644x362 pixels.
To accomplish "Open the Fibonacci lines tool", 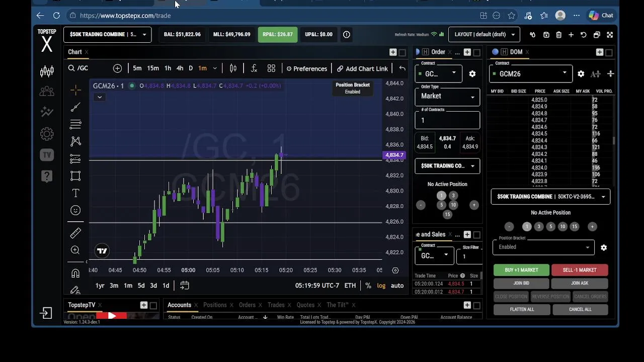I will pyautogui.click(x=75, y=124).
